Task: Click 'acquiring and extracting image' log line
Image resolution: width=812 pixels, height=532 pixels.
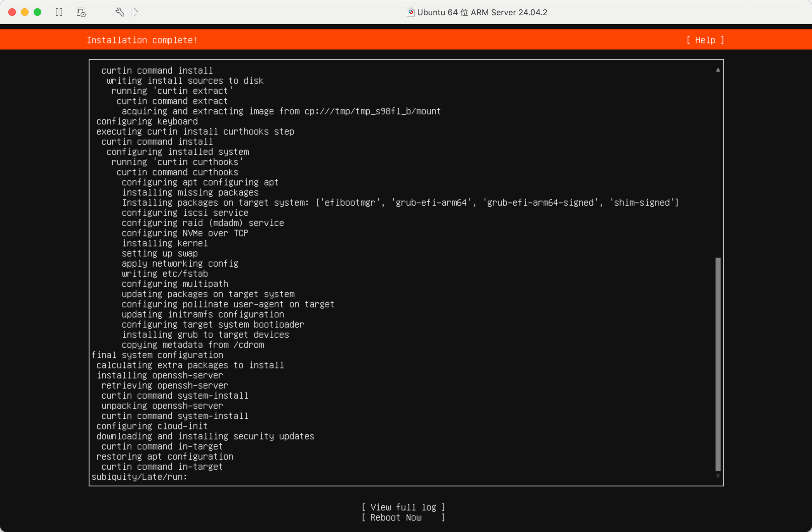Action: click(281, 111)
